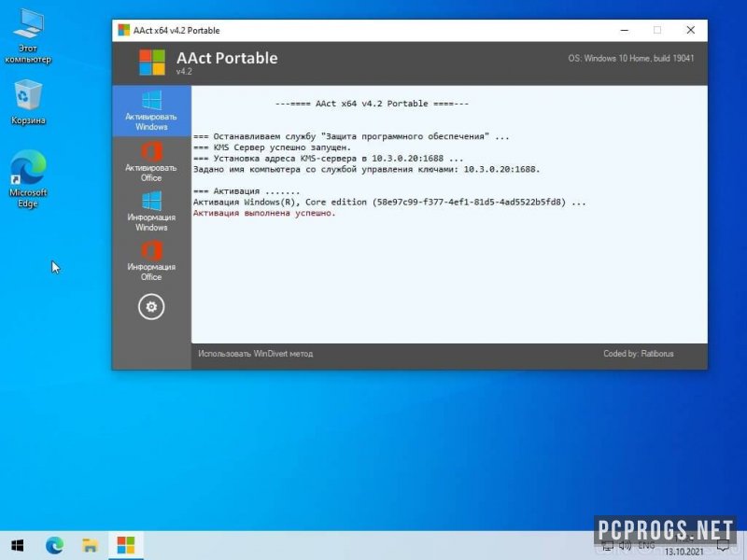Open Информация Office in the sidebar
Screen dimensions: 747x560
pos(151,261)
